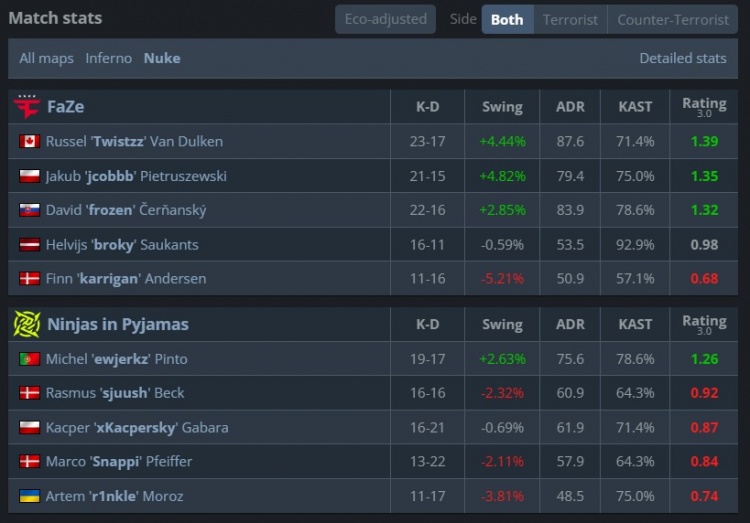Select the All maps tab

click(x=46, y=58)
